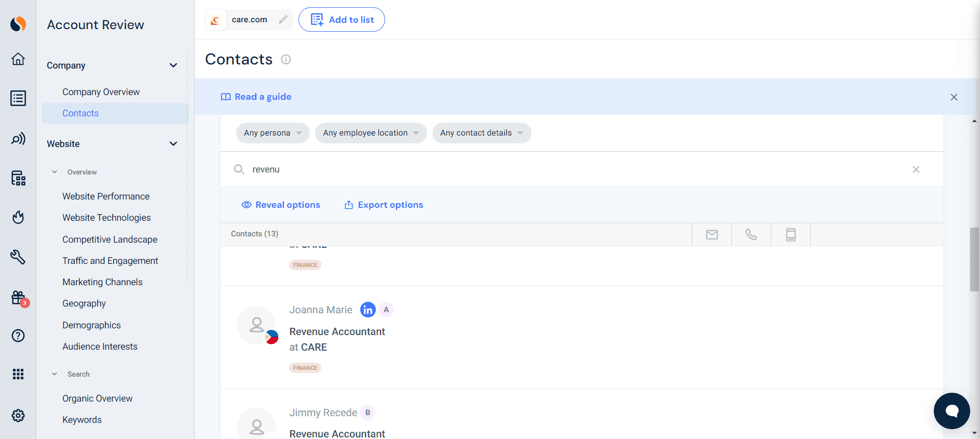This screenshot has width=980, height=439.
Task: Click the phone column header icon
Action: 751,235
